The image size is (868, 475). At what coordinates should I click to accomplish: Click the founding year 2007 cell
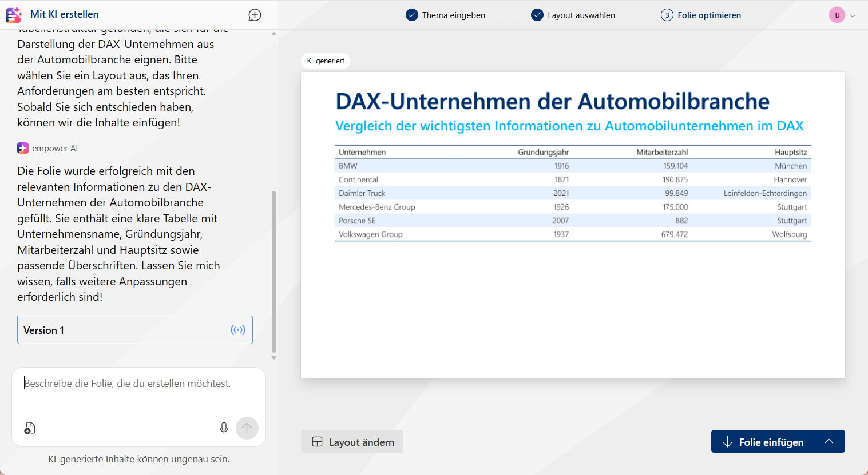point(561,221)
